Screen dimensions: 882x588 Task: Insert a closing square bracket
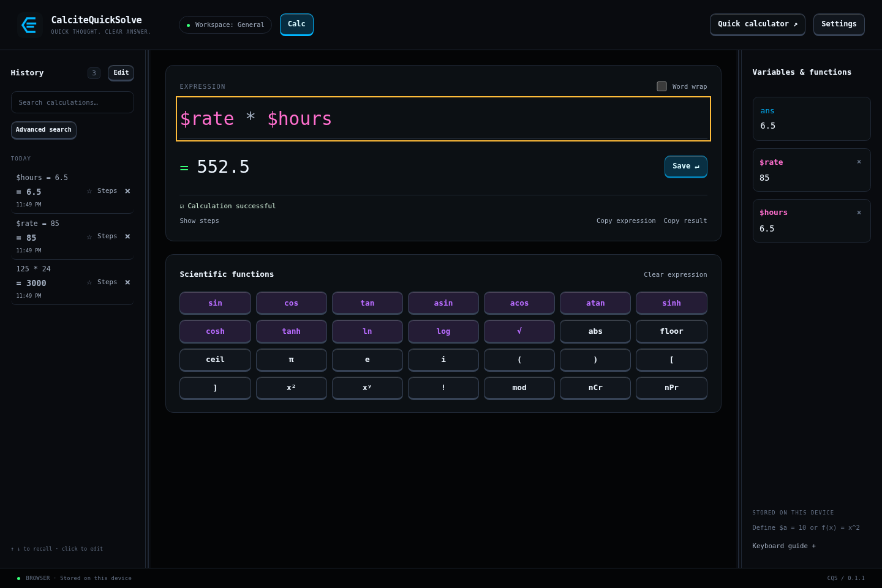215,388
